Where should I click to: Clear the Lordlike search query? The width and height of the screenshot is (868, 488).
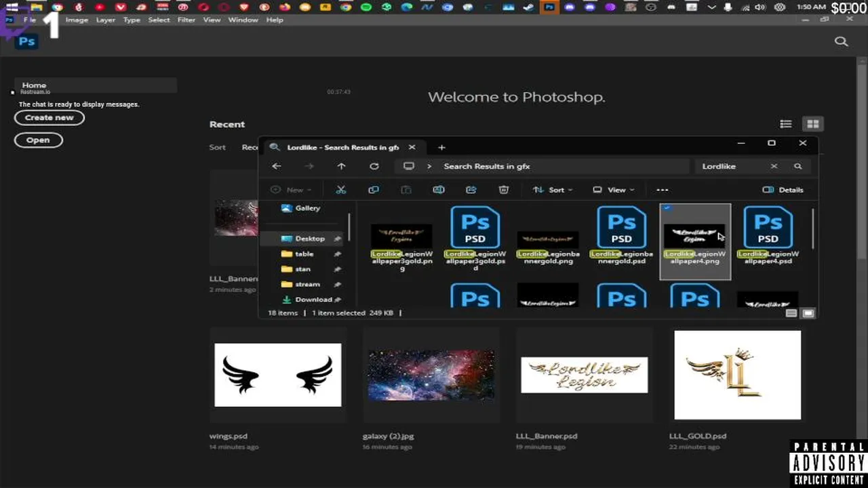(x=774, y=166)
